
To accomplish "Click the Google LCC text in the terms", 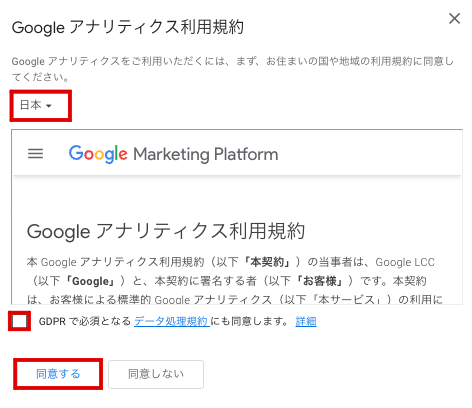I will coord(405,262).
